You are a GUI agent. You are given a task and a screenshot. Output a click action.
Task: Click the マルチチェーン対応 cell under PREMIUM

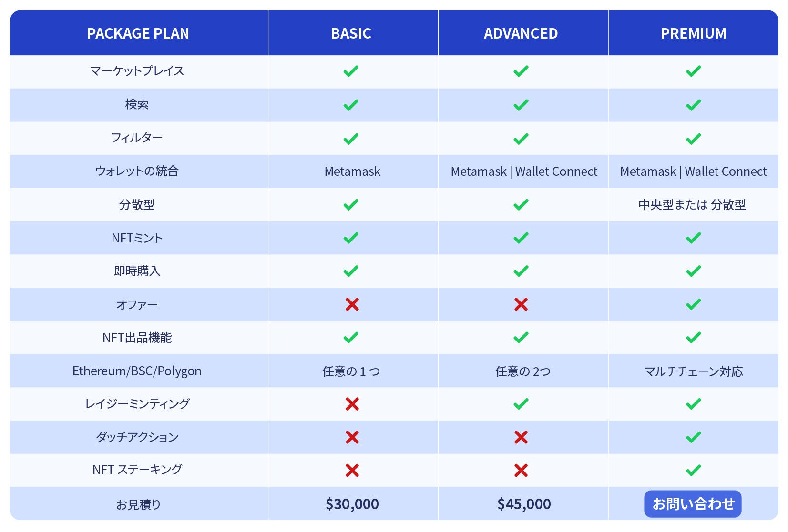coord(694,371)
